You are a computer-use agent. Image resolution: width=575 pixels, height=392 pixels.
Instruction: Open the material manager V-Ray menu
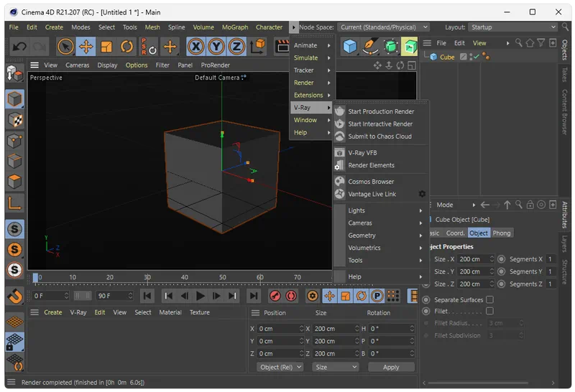78,312
